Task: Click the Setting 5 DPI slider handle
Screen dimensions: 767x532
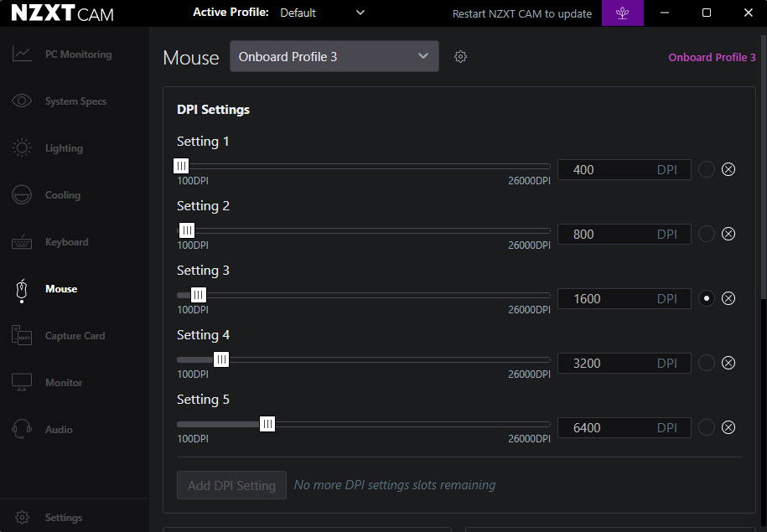Action: 267,425
